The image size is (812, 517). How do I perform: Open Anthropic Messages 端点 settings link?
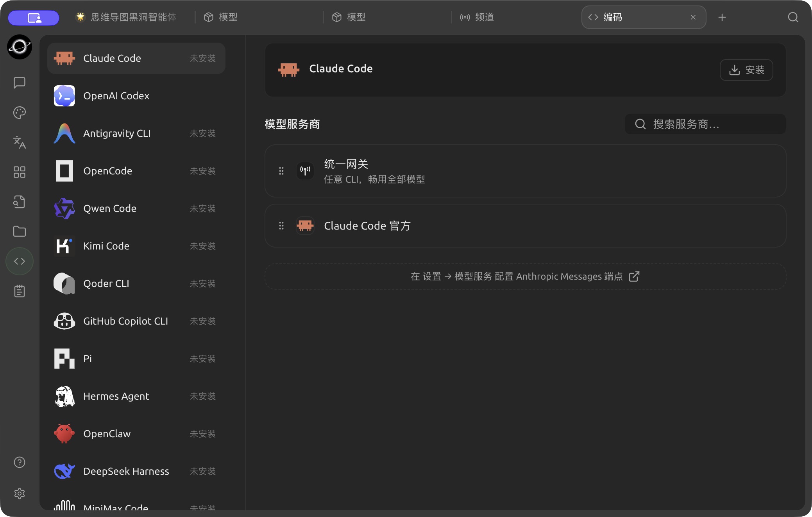click(x=525, y=276)
